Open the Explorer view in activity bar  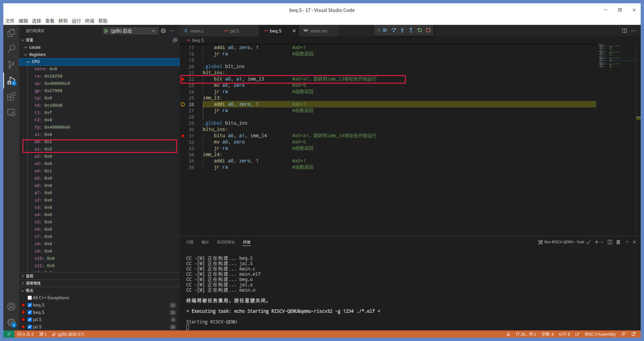tap(11, 33)
